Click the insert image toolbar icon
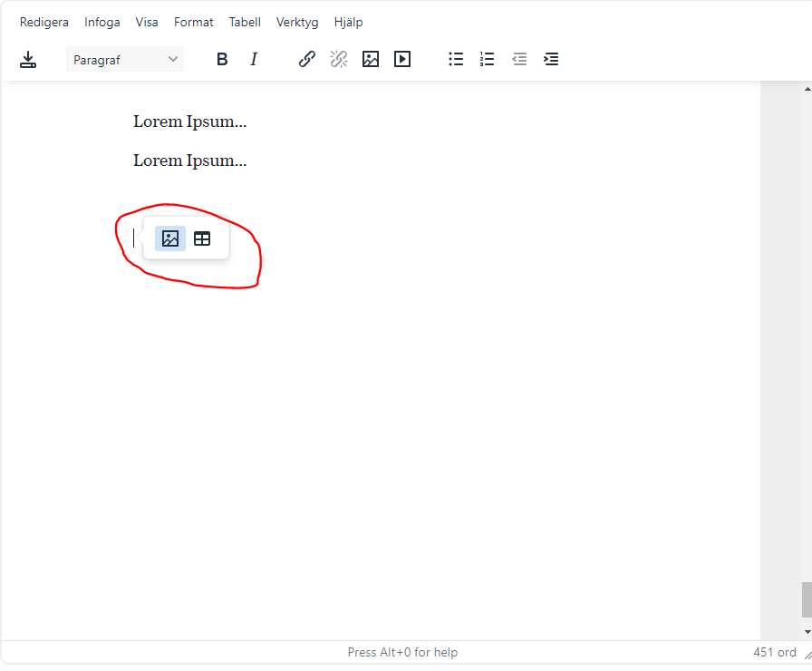 (371, 60)
